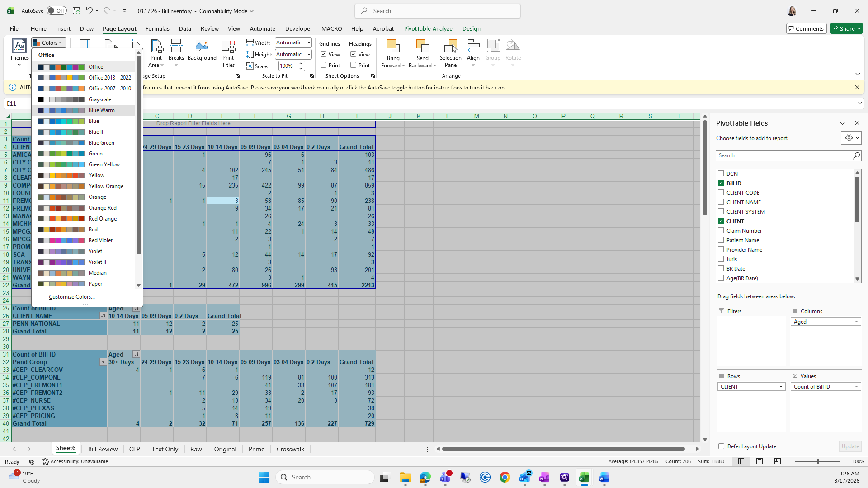The height and width of the screenshot is (488, 868).
Task: Check the DCN field checkbox
Action: click(721, 174)
